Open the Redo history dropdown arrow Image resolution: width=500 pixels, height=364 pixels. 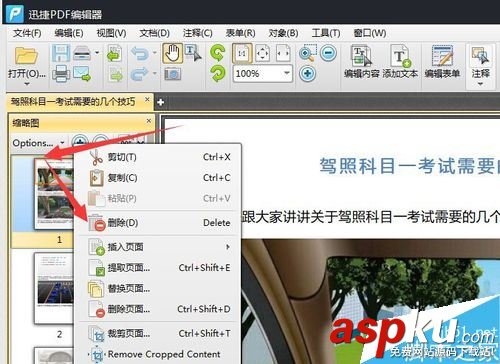coord(155,73)
